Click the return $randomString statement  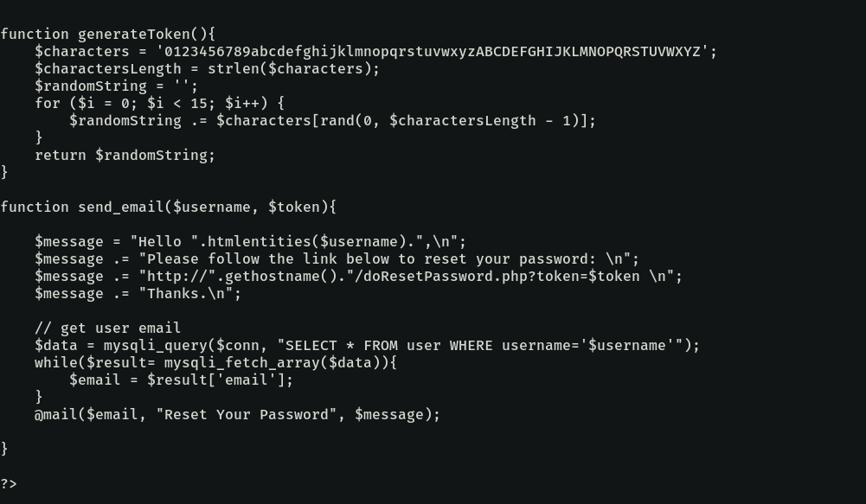(125, 156)
